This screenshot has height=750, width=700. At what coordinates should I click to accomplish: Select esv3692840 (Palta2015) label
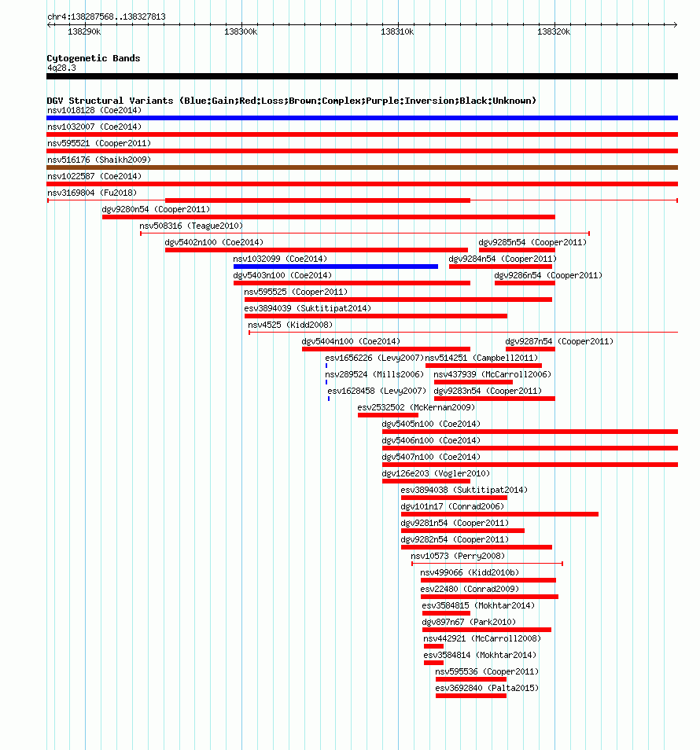(x=487, y=688)
